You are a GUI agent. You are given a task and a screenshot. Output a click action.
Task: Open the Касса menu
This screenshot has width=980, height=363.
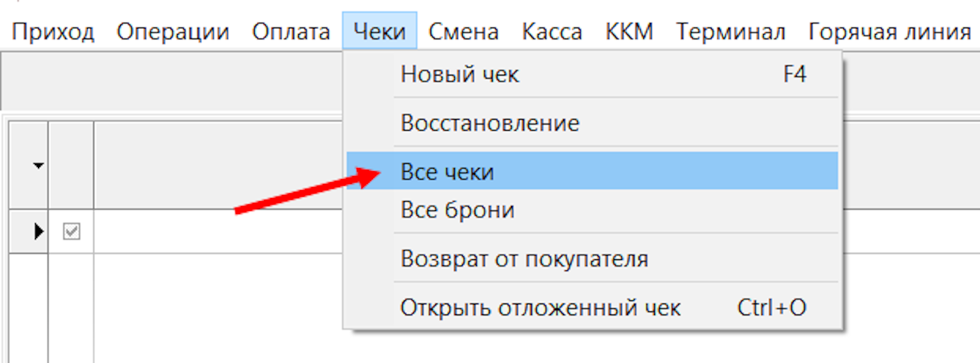coord(552,31)
